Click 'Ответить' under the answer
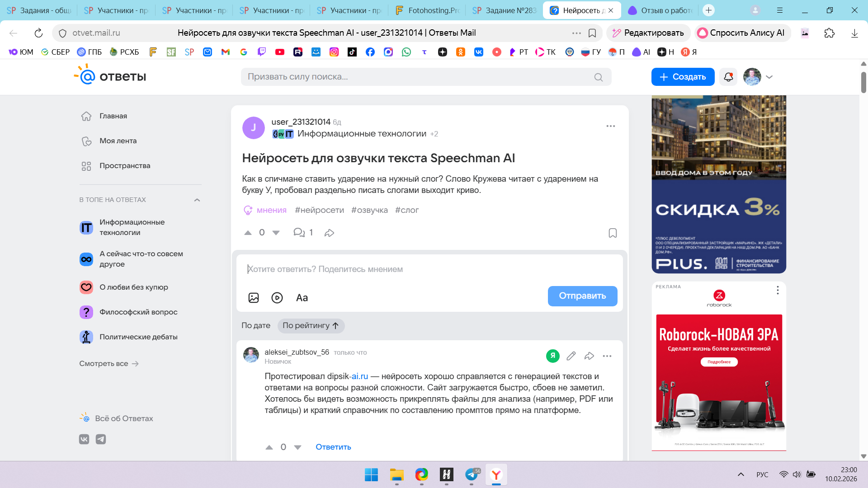This screenshot has width=868, height=488. pos(333,447)
